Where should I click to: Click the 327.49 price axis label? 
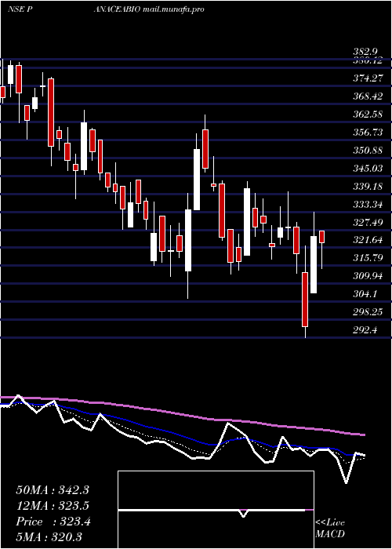pos(368,222)
